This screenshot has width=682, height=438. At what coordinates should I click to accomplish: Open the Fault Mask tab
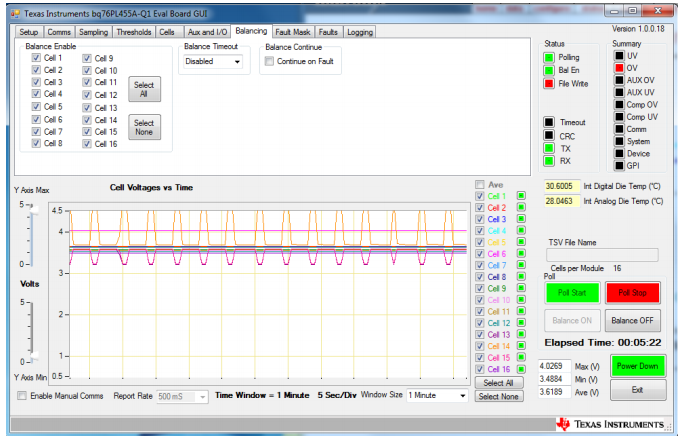coord(293,32)
